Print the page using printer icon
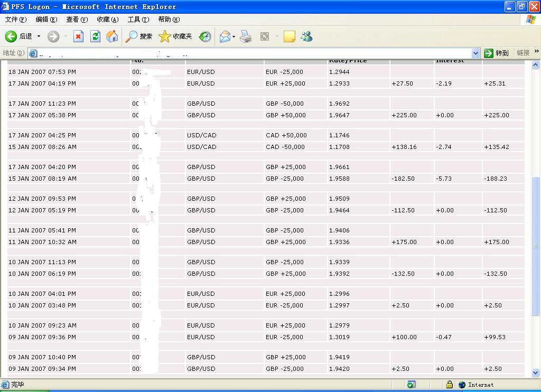 click(246, 36)
